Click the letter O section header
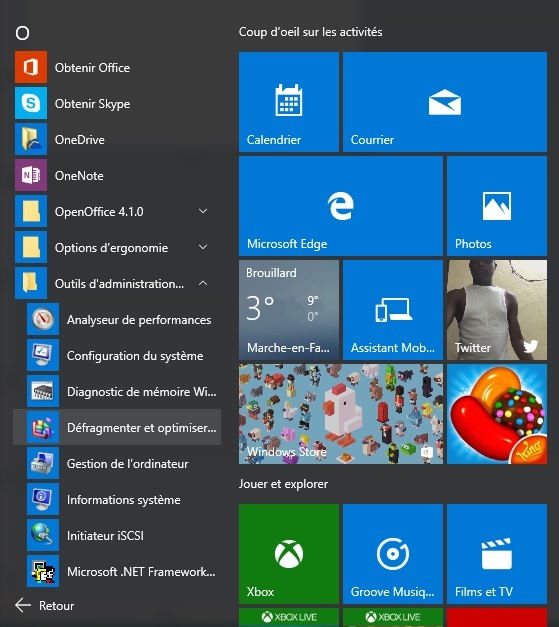This screenshot has width=559, height=627. (22, 33)
